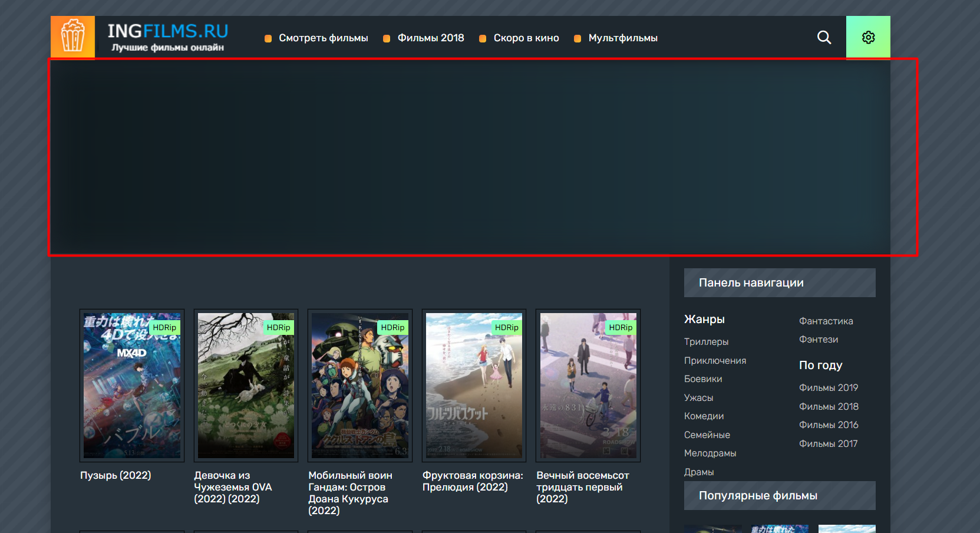Open the search magnifier icon
The image size is (980, 533).
[x=824, y=38]
